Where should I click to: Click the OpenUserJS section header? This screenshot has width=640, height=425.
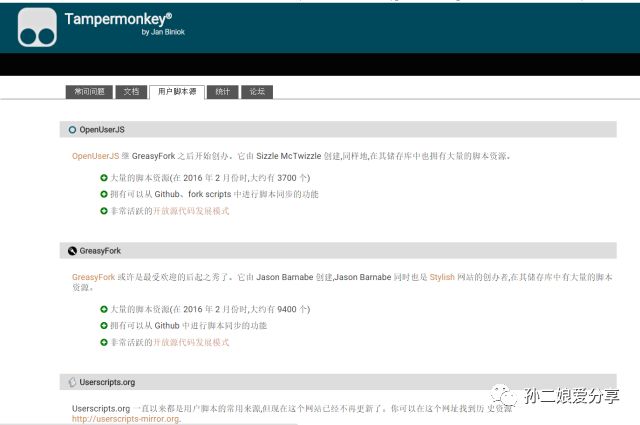338,130
